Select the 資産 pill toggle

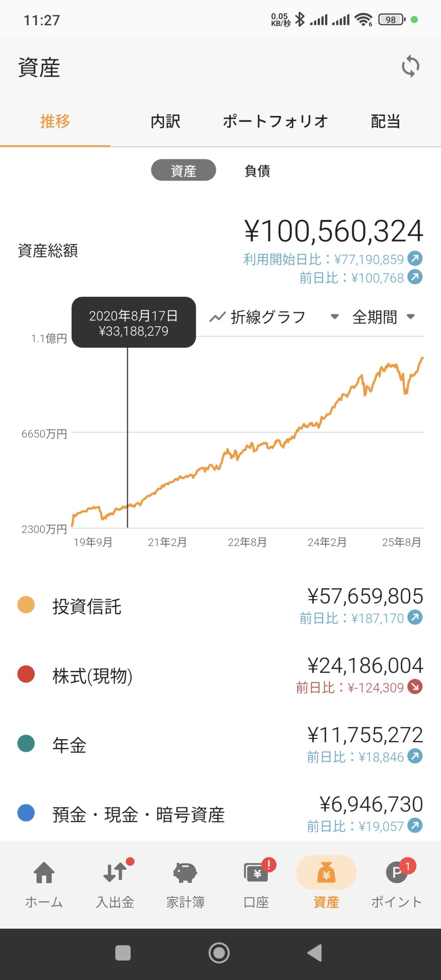click(x=184, y=170)
